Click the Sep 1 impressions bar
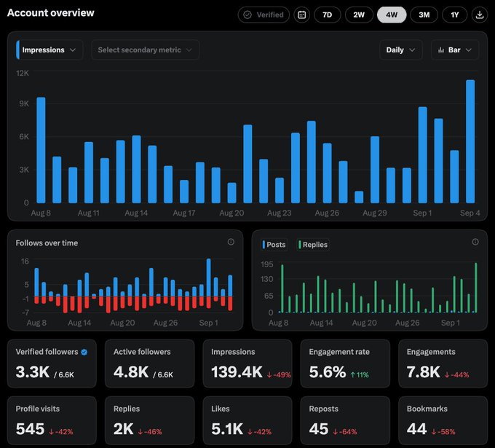This screenshot has height=448, width=495. (x=422, y=155)
